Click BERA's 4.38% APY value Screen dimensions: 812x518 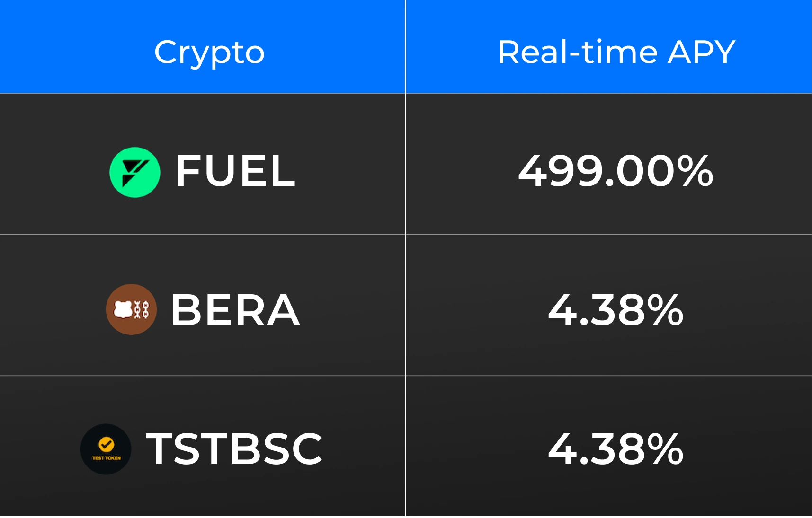pyautogui.click(x=616, y=310)
